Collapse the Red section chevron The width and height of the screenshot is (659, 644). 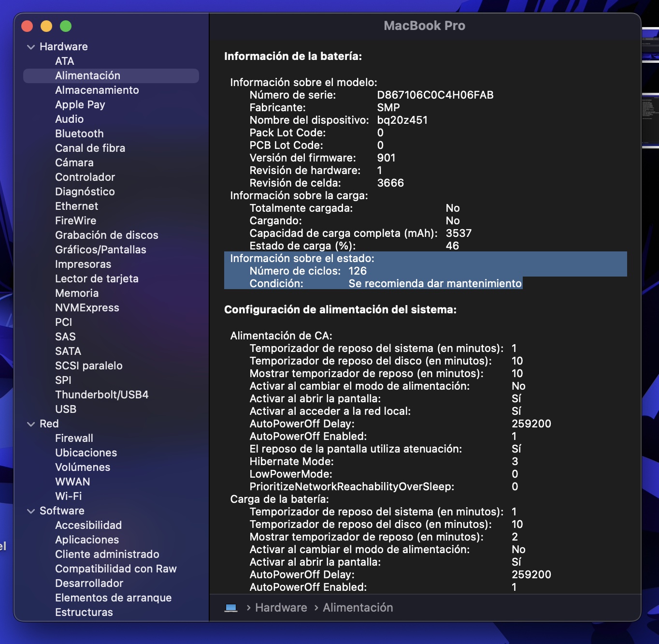(31, 424)
